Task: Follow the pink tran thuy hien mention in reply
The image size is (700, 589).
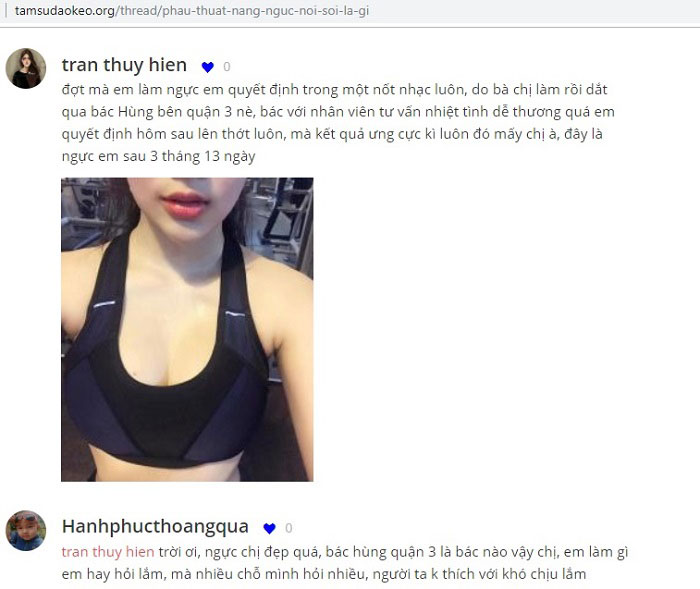Action: pos(108,552)
